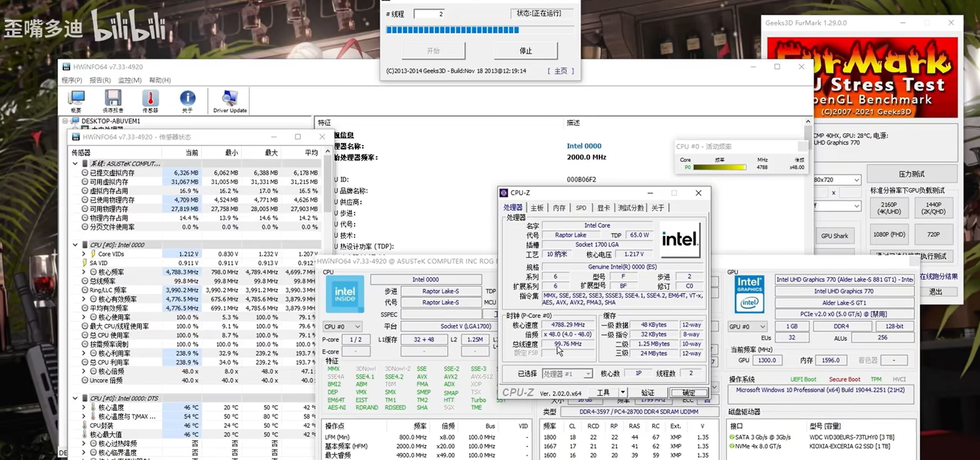The image size is (980, 460).
Task: Click the 停止 stop button
Action: [525, 51]
